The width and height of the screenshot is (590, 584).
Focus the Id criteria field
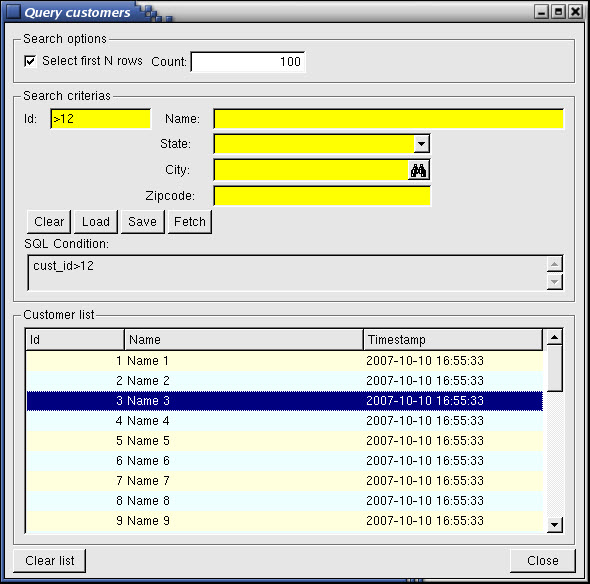(x=100, y=119)
